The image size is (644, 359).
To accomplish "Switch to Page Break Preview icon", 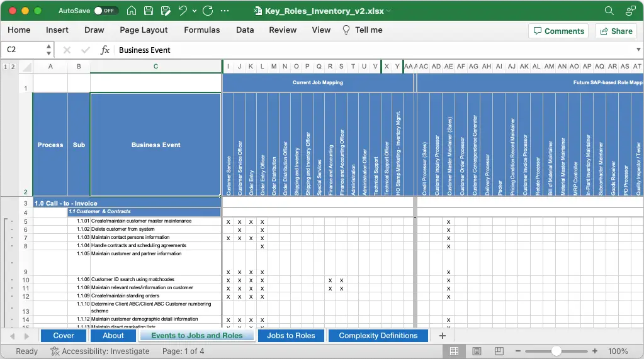I will pos(499,351).
